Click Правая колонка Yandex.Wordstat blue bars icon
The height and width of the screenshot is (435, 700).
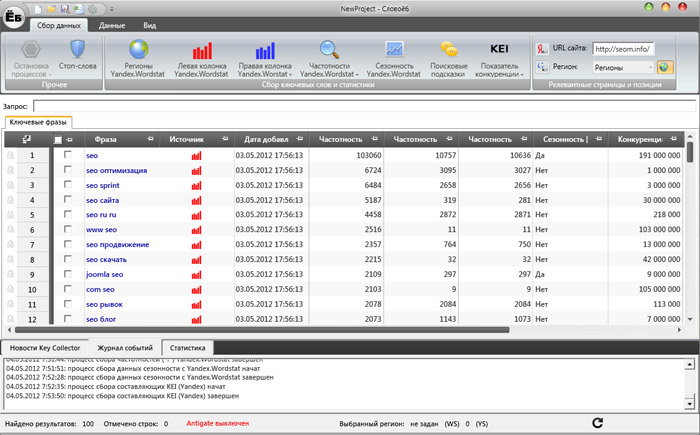tap(265, 51)
